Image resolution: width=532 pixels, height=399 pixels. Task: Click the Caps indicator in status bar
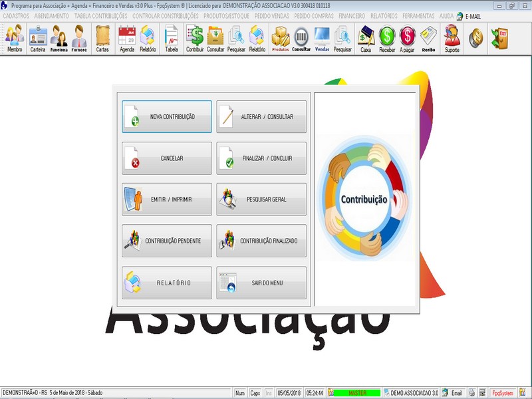[255, 393]
